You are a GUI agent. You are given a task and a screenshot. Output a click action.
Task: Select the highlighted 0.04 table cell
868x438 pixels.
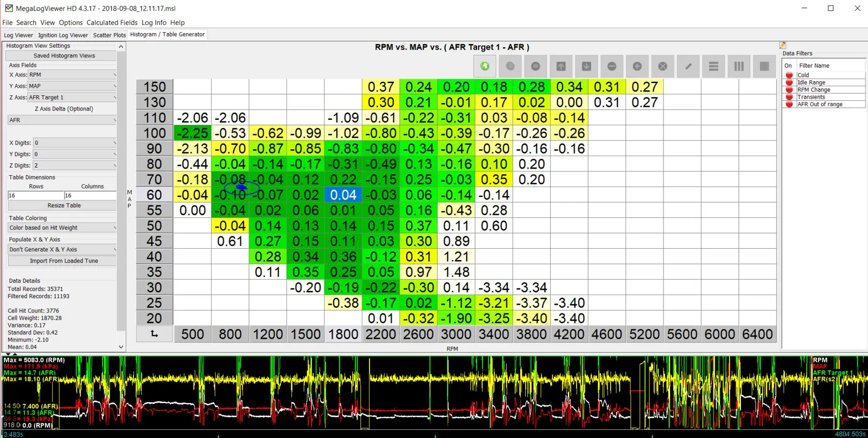click(343, 195)
